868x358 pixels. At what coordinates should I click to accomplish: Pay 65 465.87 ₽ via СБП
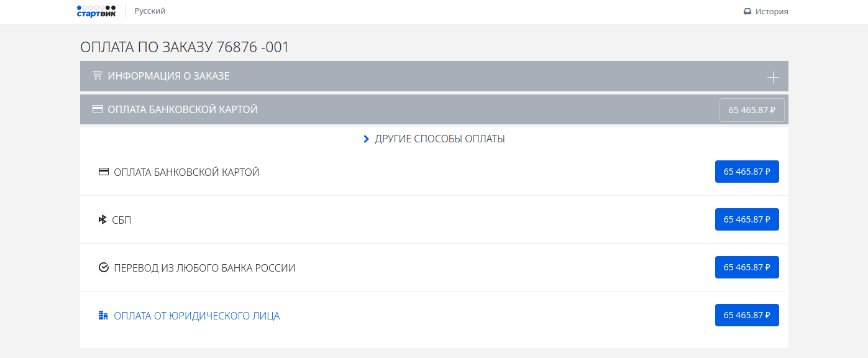pos(747,219)
